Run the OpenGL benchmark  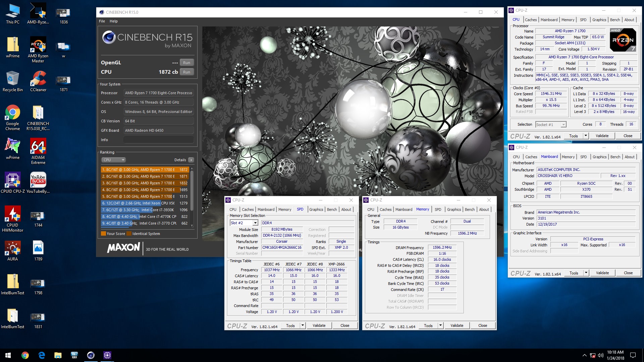(187, 63)
